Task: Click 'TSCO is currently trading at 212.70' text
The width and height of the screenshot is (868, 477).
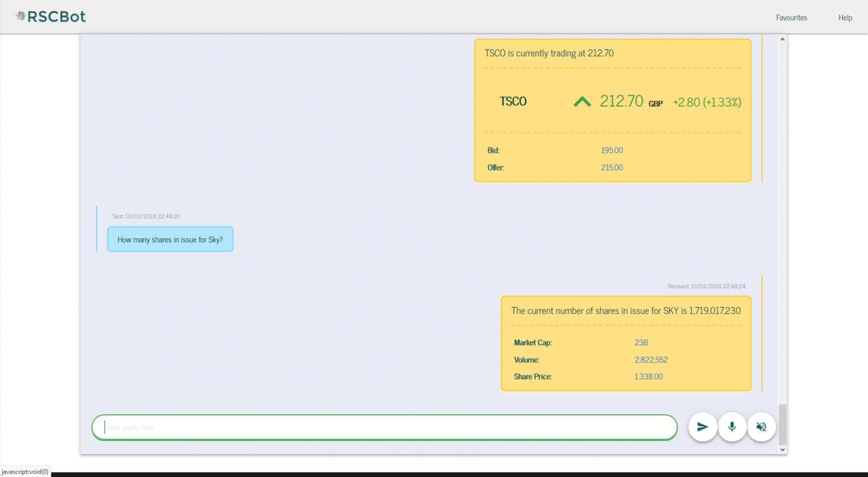Action: [549, 53]
